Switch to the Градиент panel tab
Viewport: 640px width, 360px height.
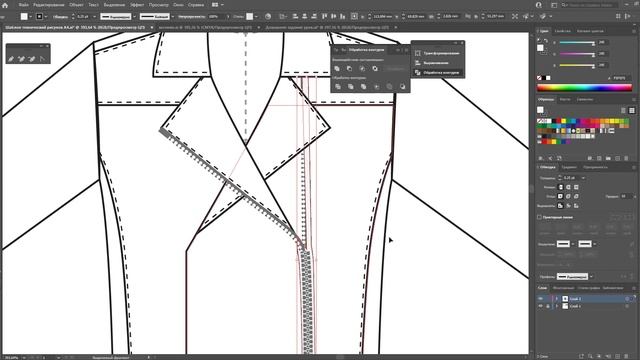tap(569, 167)
